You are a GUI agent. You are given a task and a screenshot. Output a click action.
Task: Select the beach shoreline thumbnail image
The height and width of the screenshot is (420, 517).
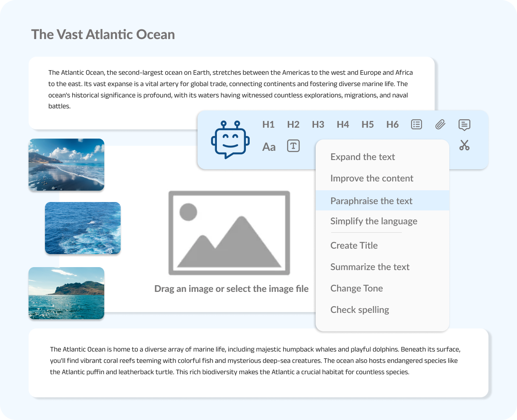click(66, 165)
